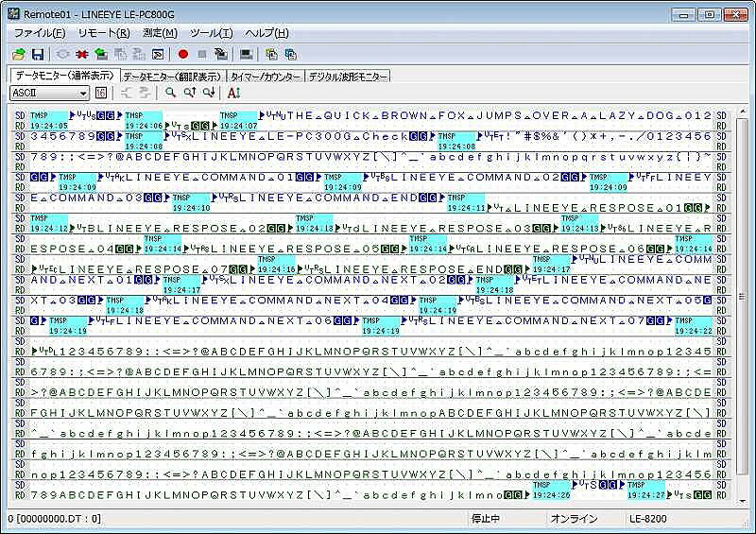756x534 pixels.
Task: Select the データモニター(通常表示) tab
Action: (64, 76)
